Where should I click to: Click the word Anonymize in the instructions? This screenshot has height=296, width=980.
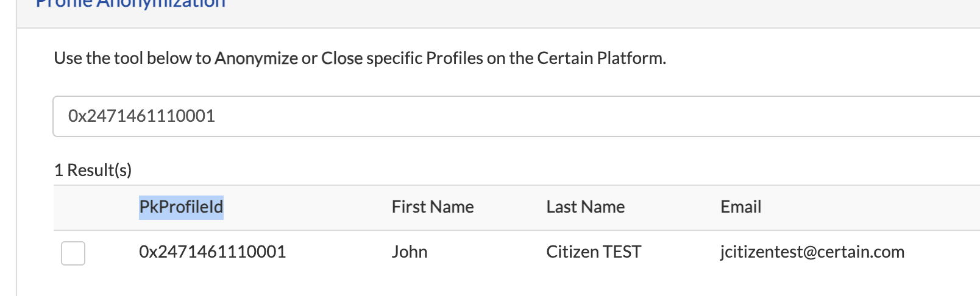pyautogui.click(x=257, y=58)
